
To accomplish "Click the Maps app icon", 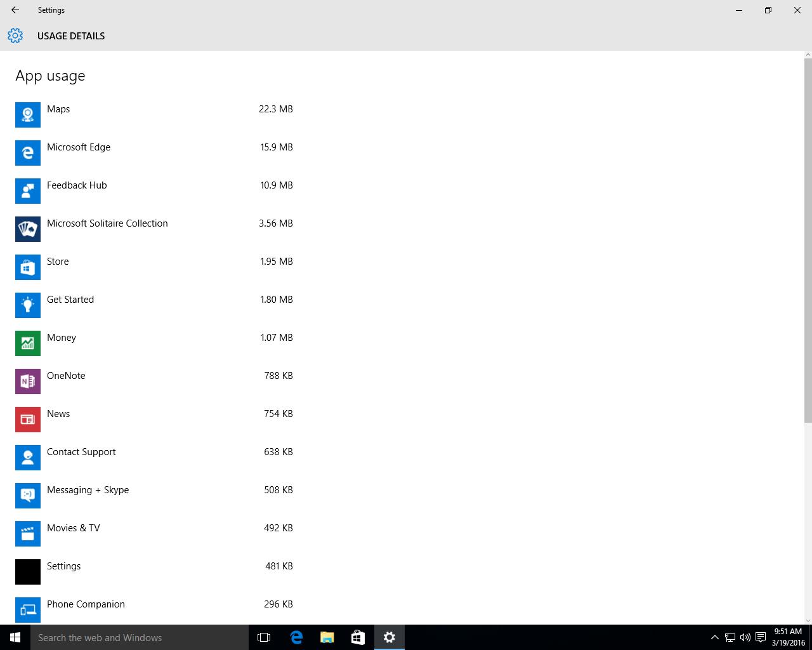I will [x=28, y=114].
